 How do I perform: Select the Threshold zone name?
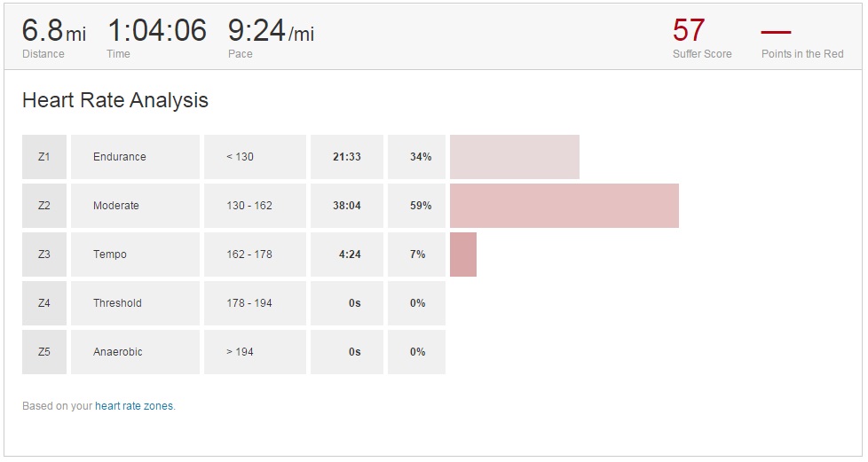(x=117, y=303)
